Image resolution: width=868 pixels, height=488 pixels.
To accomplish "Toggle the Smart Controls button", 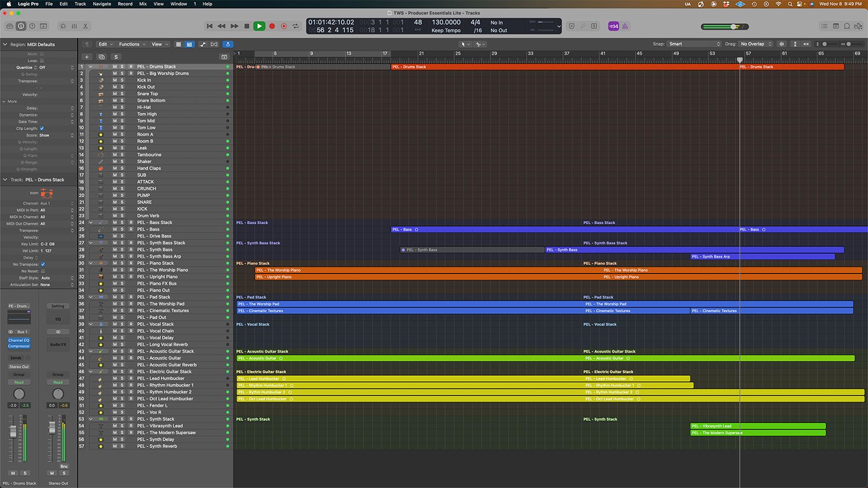I will (x=63, y=26).
